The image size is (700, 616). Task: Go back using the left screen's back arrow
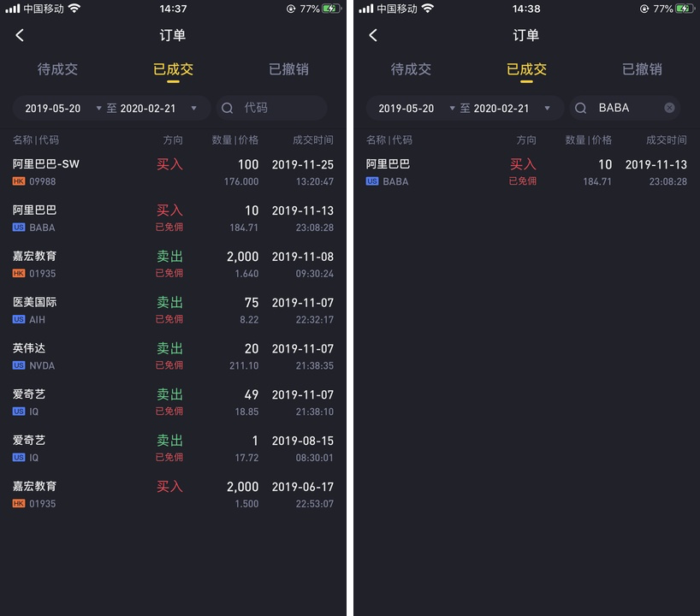tap(20, 35)
